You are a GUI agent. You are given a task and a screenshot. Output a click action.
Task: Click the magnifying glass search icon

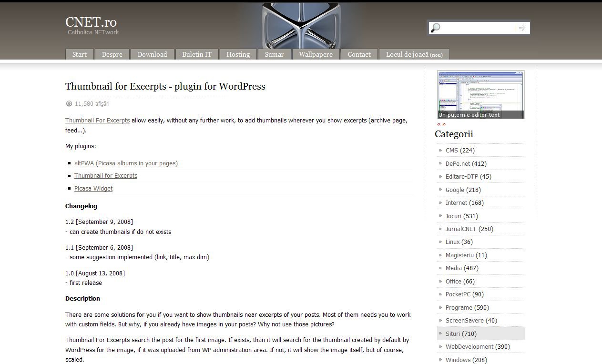436,28
